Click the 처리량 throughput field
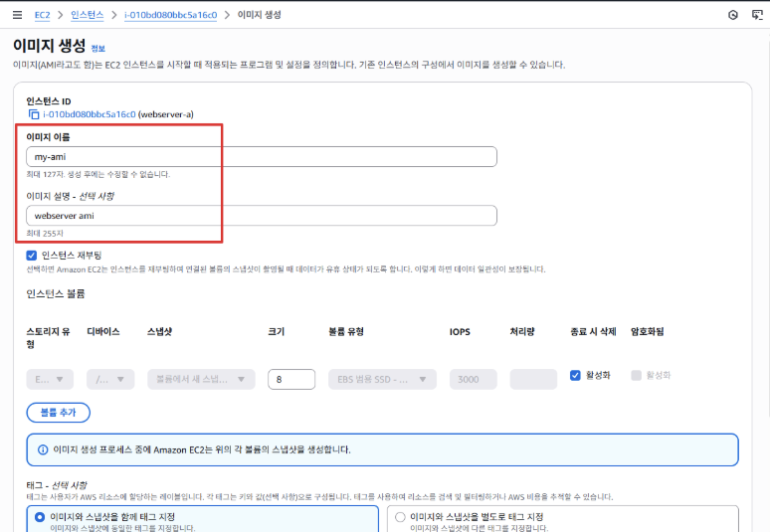 tap(533, 380)
